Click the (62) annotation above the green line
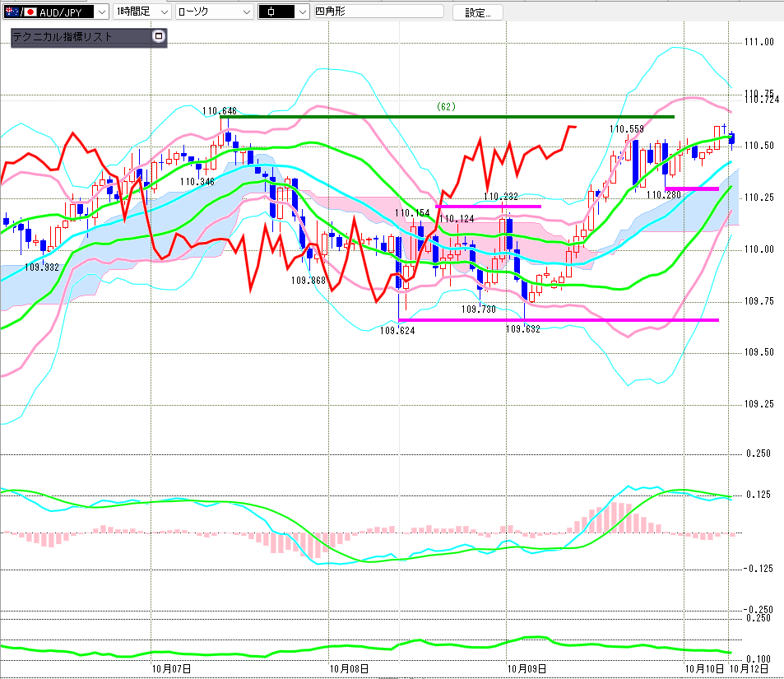 (446, 106)
